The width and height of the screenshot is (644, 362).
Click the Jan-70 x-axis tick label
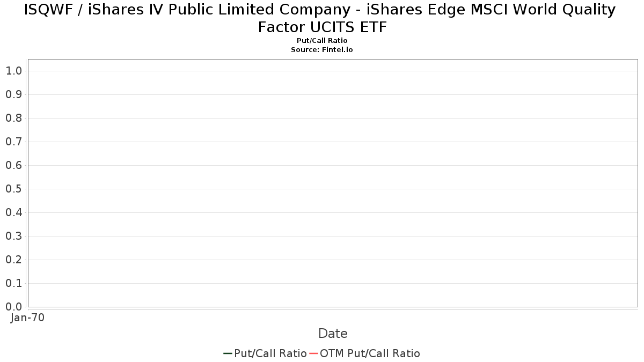click(27, 317)
